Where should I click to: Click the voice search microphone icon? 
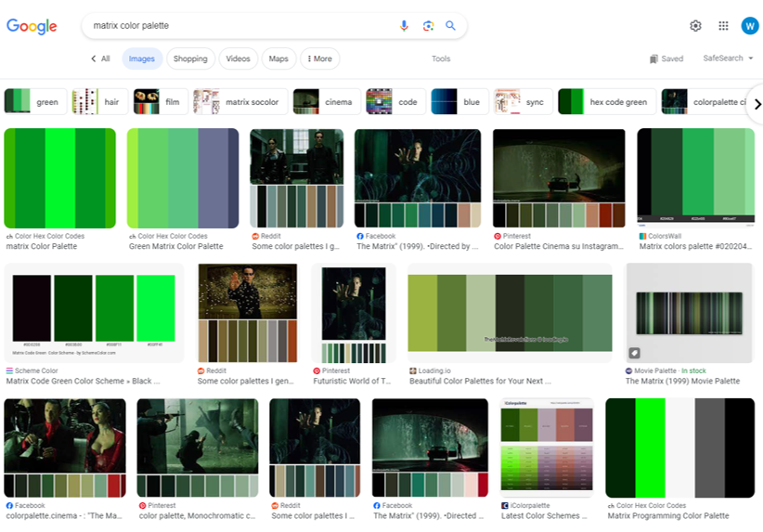404,26
